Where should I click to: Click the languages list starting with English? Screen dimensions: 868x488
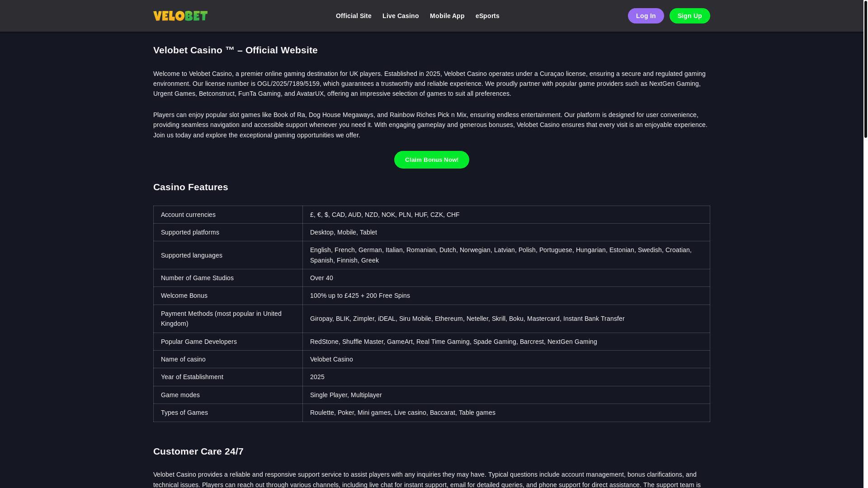pyautogui.click(x=506, y=255)
